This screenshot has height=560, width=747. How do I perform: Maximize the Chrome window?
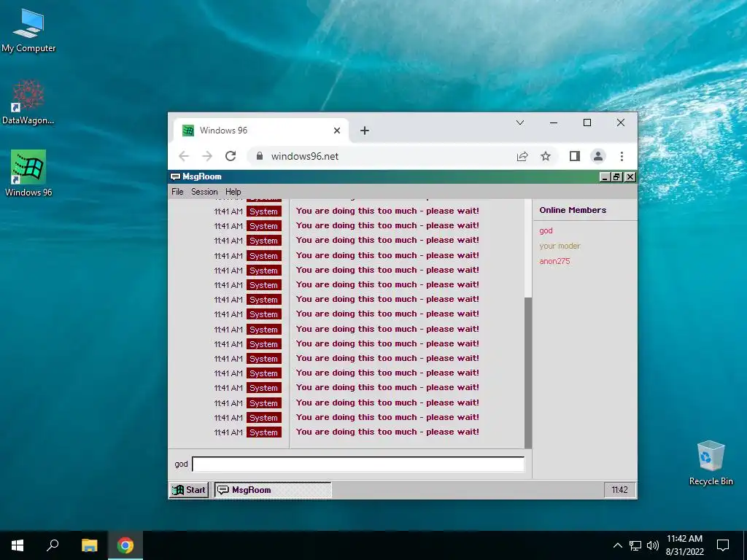pos(587,122)
